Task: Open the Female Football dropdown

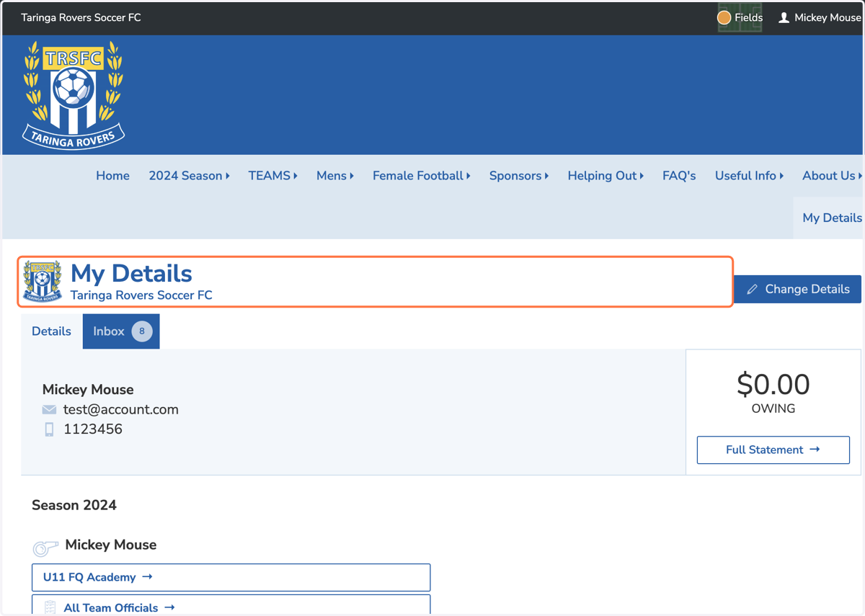Action: coord(421,176)
